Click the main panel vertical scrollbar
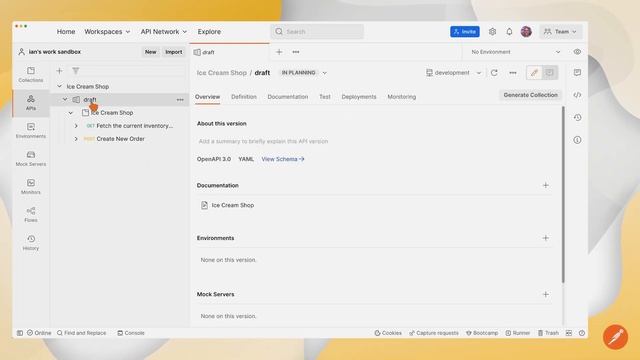Image resolution: width=640 pixels, height=360 pixels. (x=563, y=194)
